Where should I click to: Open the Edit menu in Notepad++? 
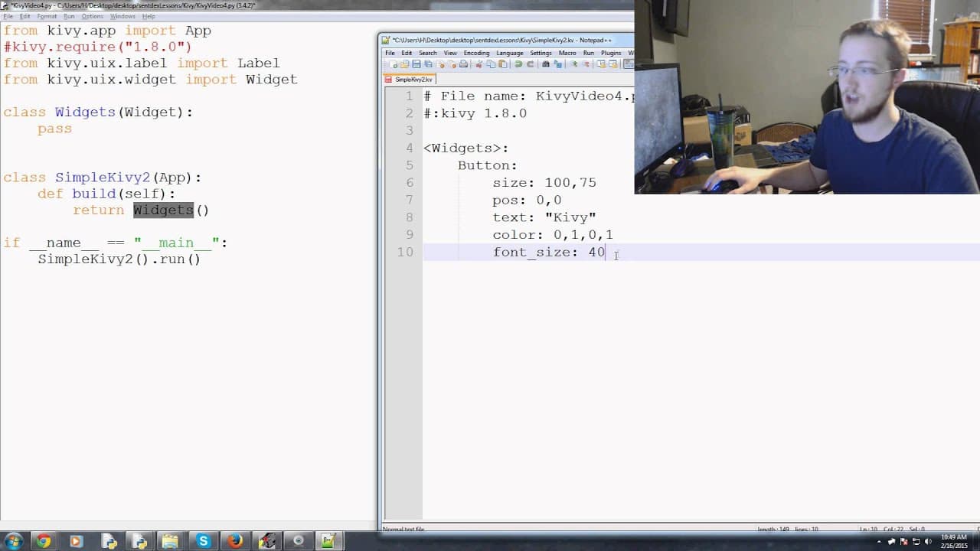(x=407, y=54)
